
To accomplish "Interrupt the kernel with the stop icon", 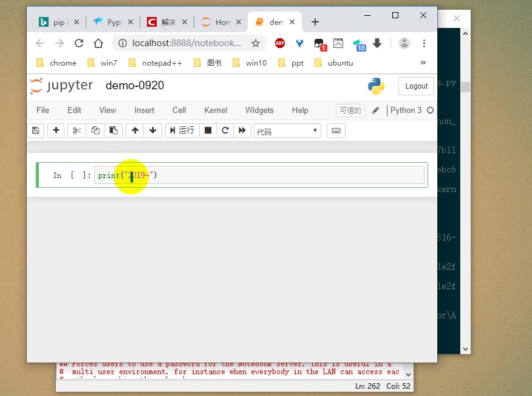I will (x=207, y=130).
